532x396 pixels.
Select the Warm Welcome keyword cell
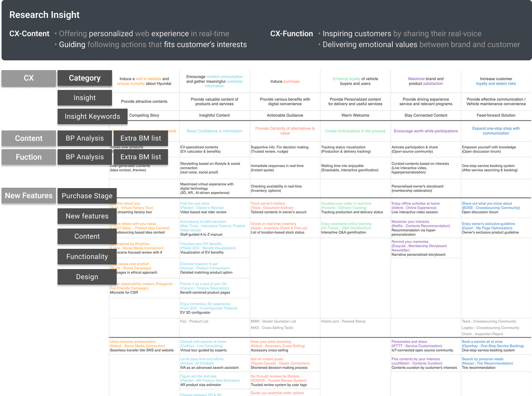click(x=355, y=115)
